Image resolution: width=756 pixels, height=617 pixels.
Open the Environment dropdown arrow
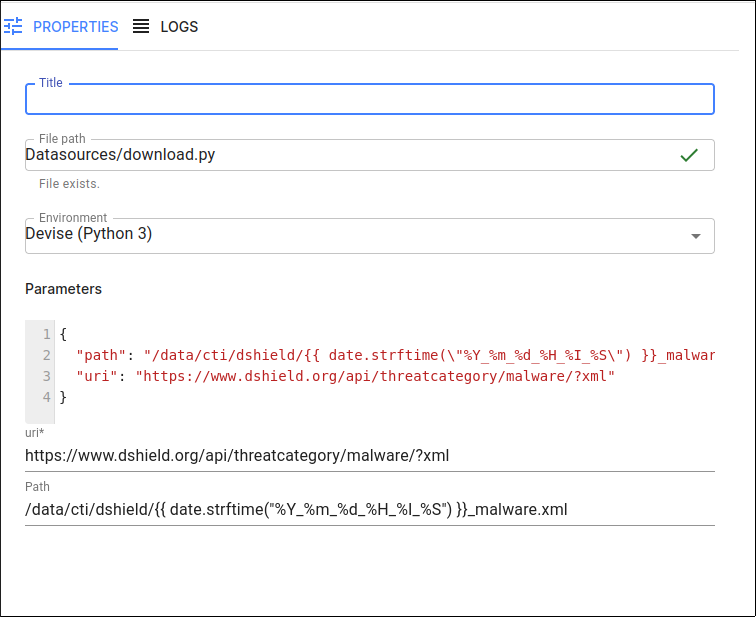point(695,236)
